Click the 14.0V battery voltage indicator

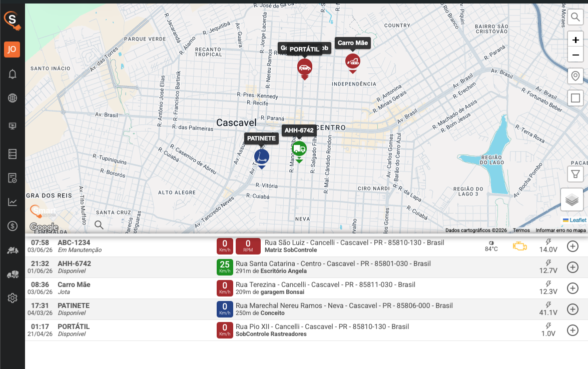548,246
